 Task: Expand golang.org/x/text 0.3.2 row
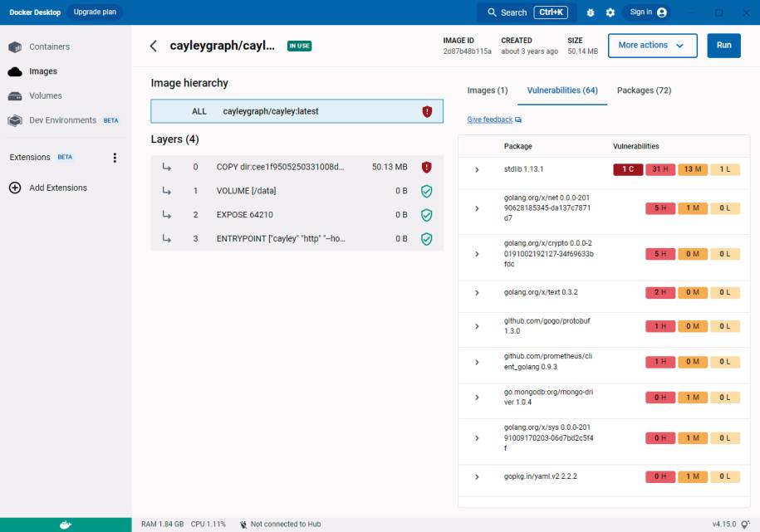click(x=477, y=293)
